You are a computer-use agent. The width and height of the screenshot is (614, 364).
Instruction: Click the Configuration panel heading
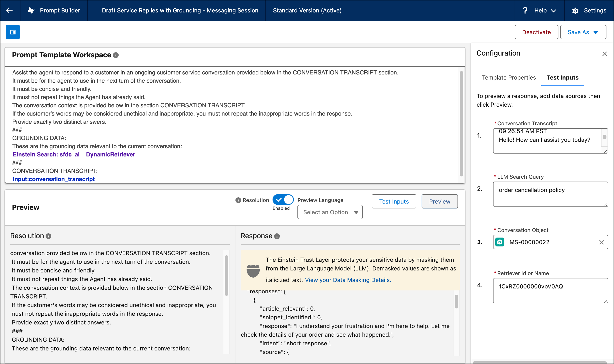coord(498,53)
